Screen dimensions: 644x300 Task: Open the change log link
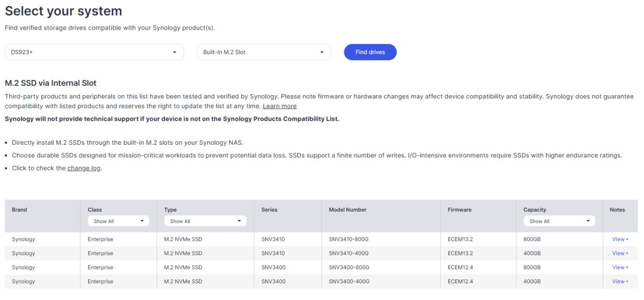click(x=84, y=168)
